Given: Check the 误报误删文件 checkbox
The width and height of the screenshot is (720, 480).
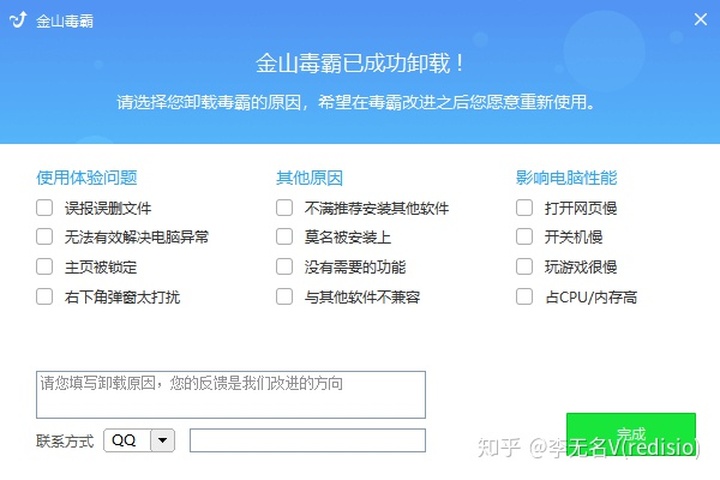Looking at the screenshot, I should tap(45, 208).
